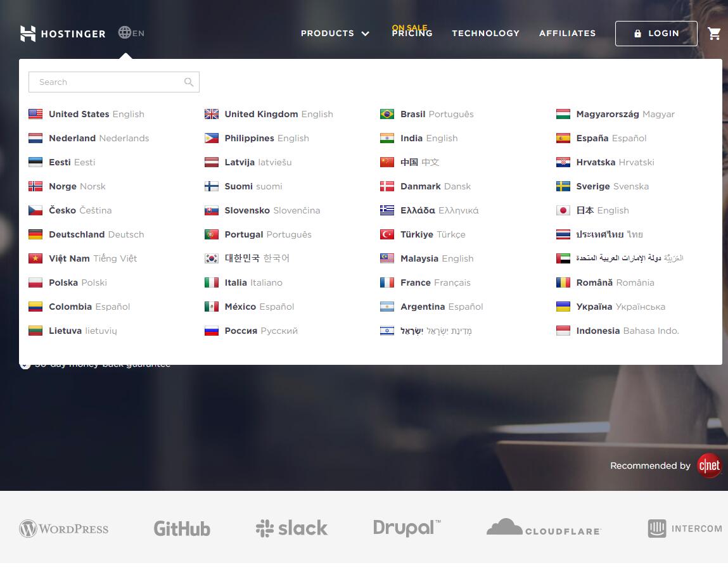Click the WordPress logo

(63, 529)
